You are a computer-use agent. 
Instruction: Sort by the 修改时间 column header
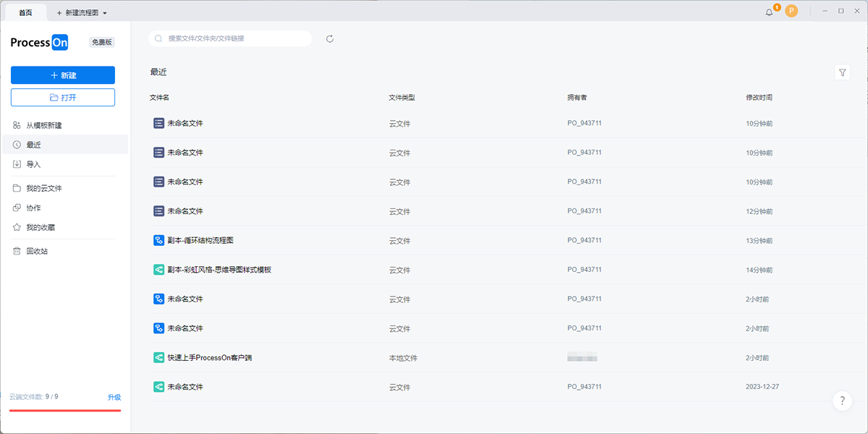[759, 98]
